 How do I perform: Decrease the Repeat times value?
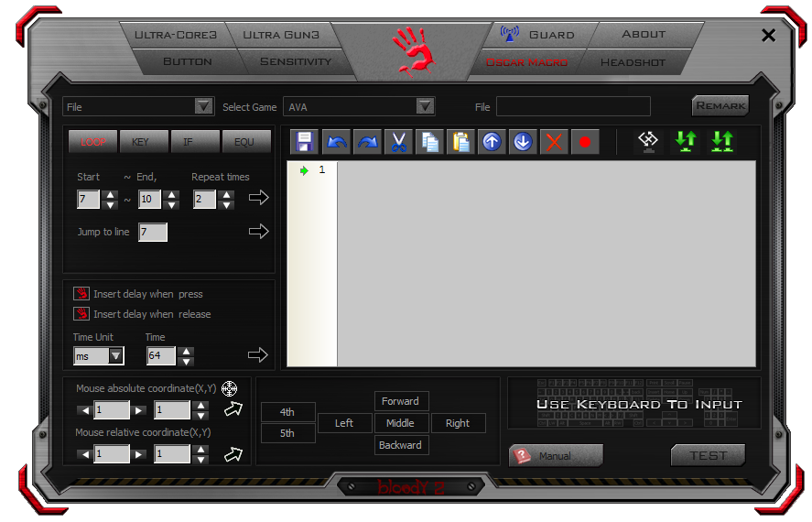pyautogui.click(x=226, y=204)
